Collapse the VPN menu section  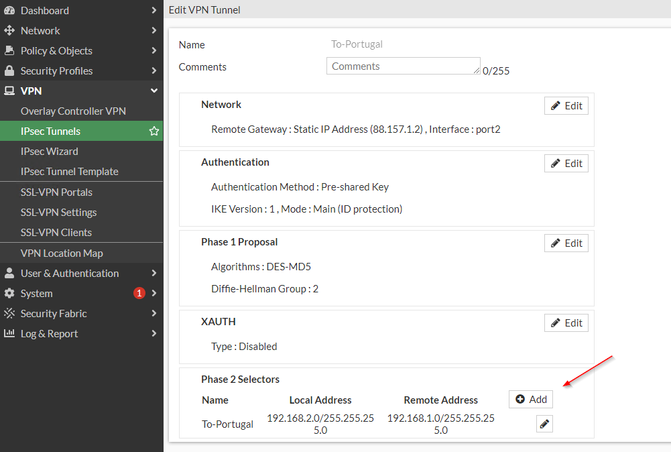pos(154,91)
